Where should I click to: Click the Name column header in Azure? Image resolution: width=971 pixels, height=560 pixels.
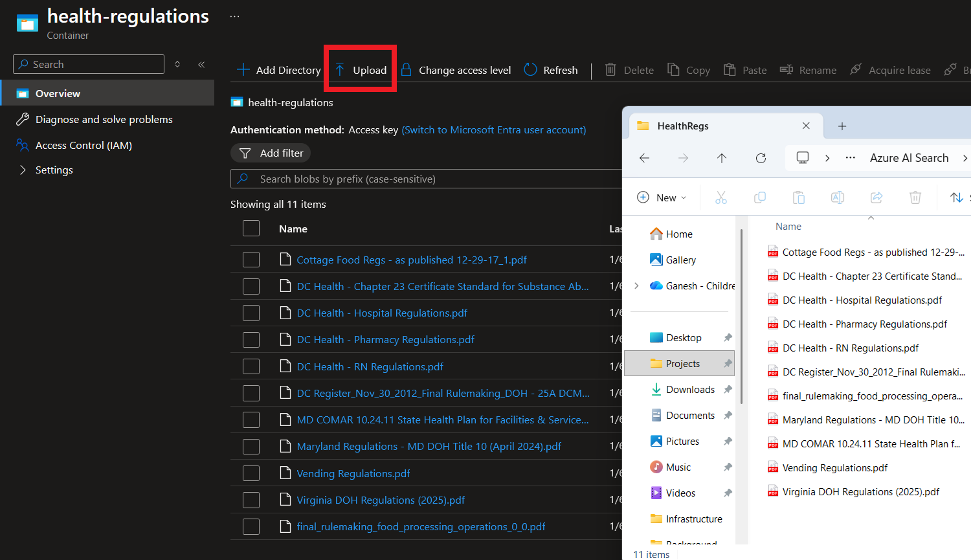click(x=293, y=229)
